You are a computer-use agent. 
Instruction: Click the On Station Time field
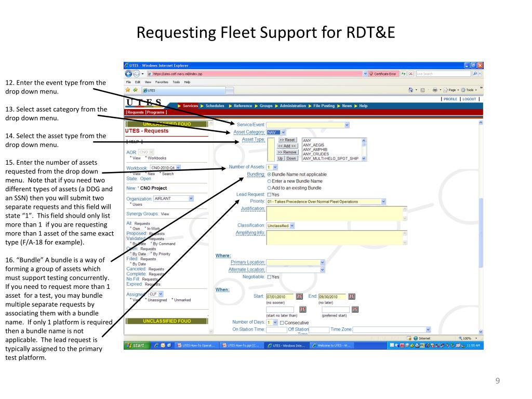(x=276, y=330)
